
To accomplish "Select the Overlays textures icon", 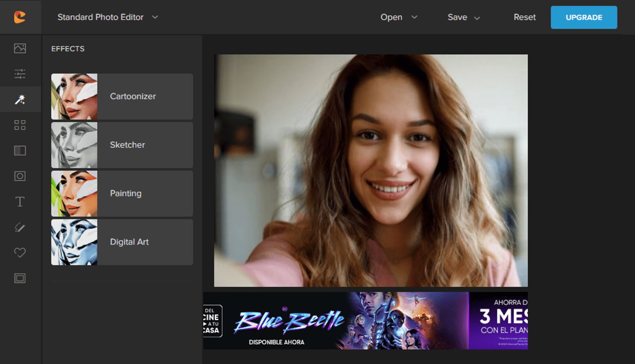I will pyautogui.click(x=20, y=150).
